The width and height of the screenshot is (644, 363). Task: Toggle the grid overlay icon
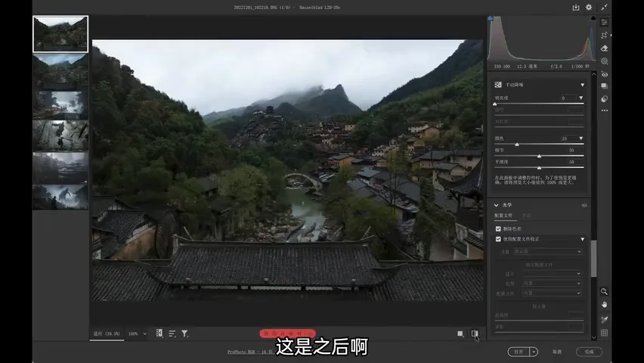[x=604, y=333]
